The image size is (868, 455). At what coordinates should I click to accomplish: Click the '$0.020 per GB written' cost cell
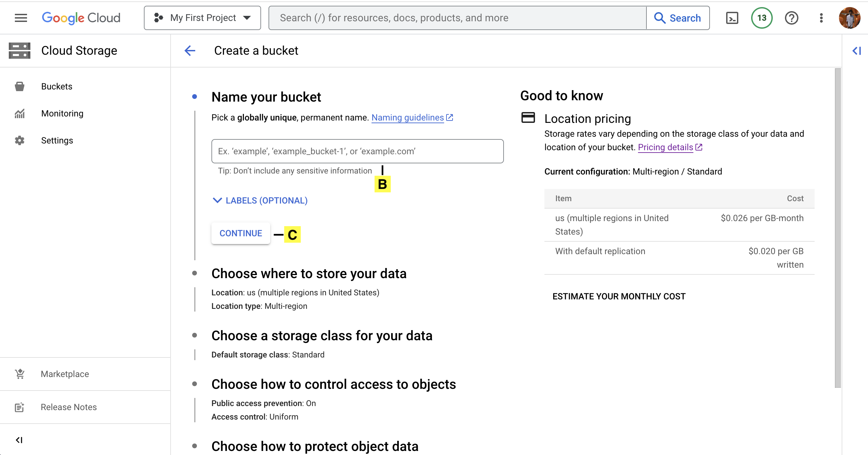point(776,258)
